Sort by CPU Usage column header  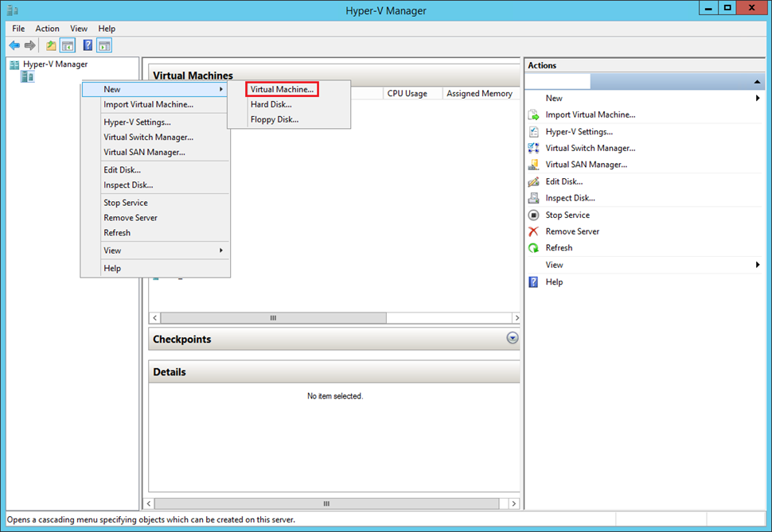coord(412,94)
